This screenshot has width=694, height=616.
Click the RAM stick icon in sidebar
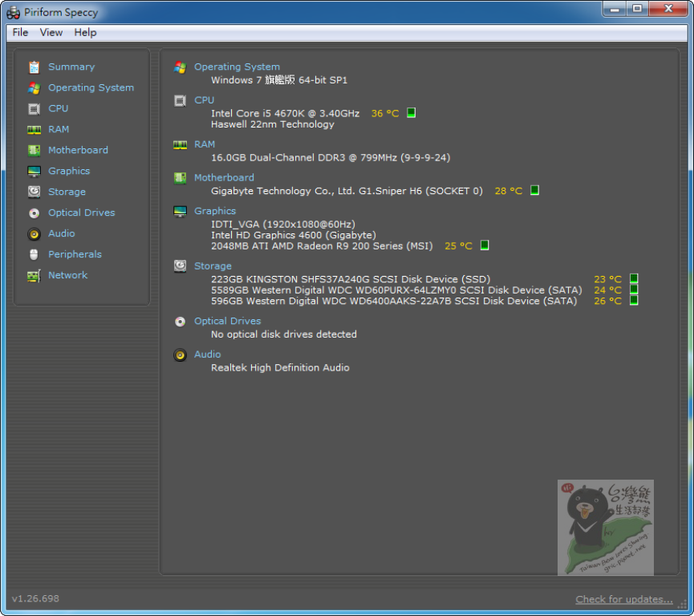tap(34, 129)
